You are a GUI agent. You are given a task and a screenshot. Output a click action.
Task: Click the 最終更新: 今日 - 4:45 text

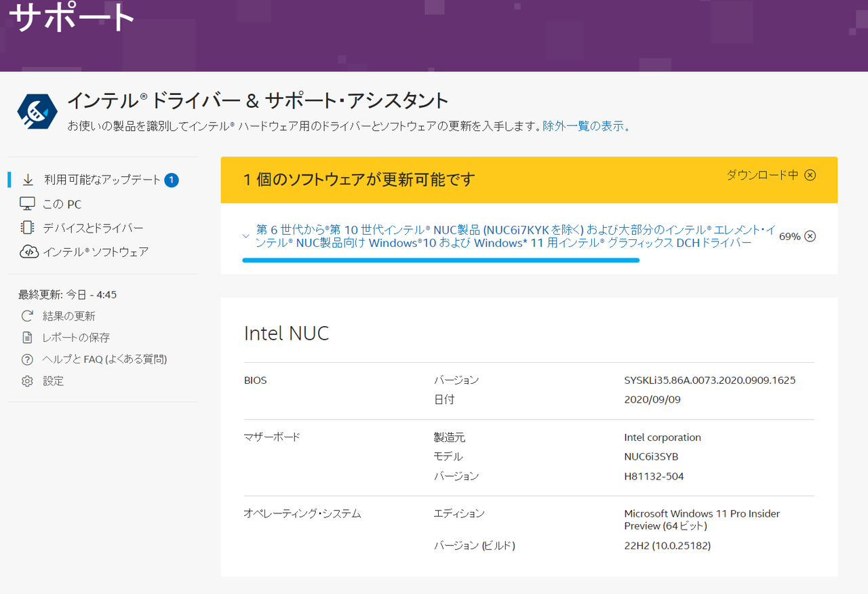click(x=68, y=294)
